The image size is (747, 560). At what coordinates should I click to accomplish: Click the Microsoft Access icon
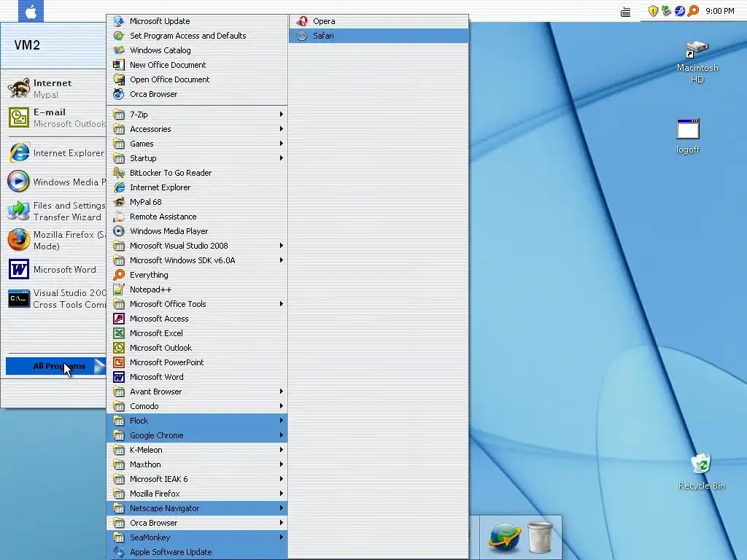(119, 319)
